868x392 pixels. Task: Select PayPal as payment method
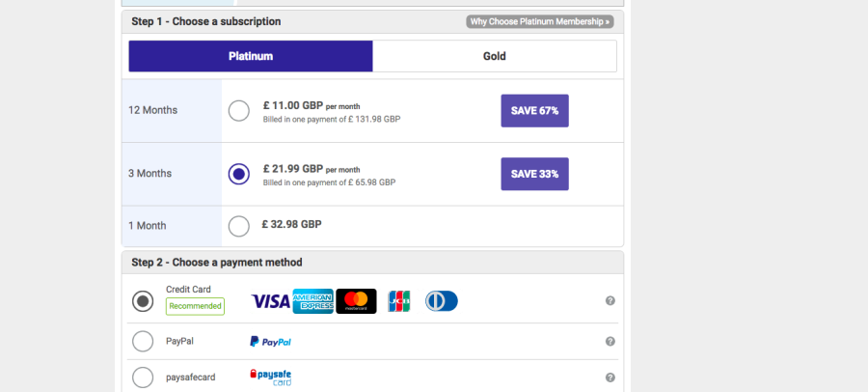[x=143, y=341]
